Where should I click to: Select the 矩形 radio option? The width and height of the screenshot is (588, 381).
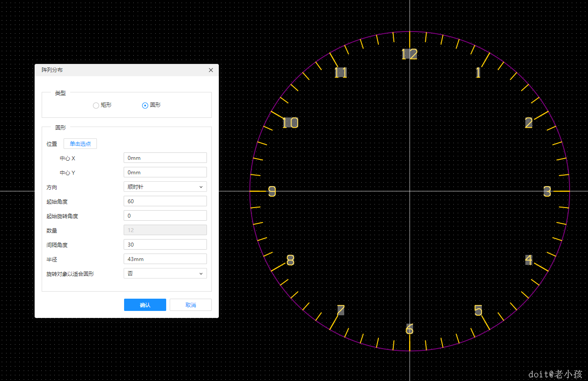[102, 105]
